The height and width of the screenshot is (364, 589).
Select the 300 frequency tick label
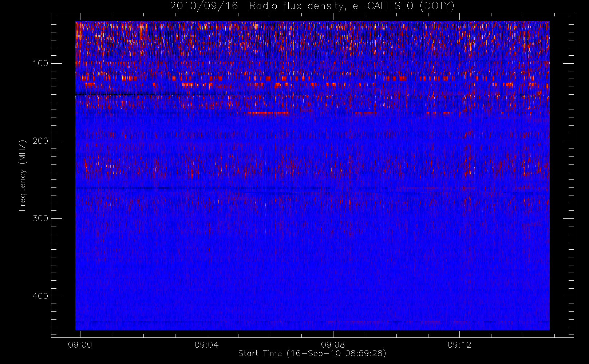click(x=40, y=218)
